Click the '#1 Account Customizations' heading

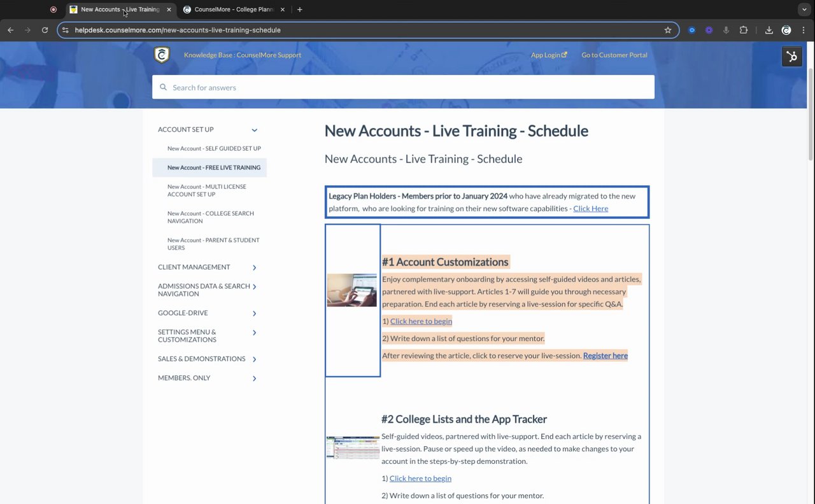[445, 262]
